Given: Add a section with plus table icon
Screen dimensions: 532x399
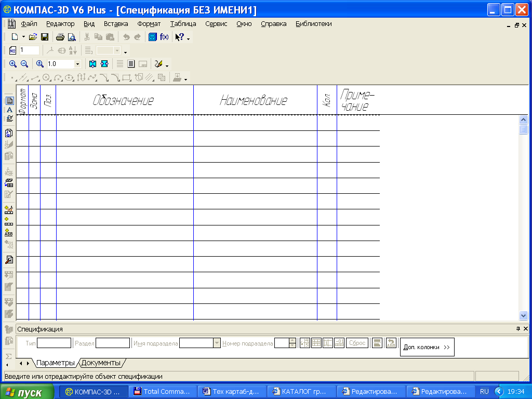Looking at the screenshot, I should (x=9, y=210).
